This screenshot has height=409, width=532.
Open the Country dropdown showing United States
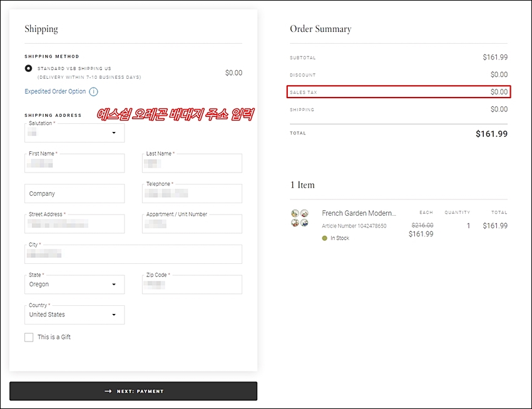click(x=74, y=315)
